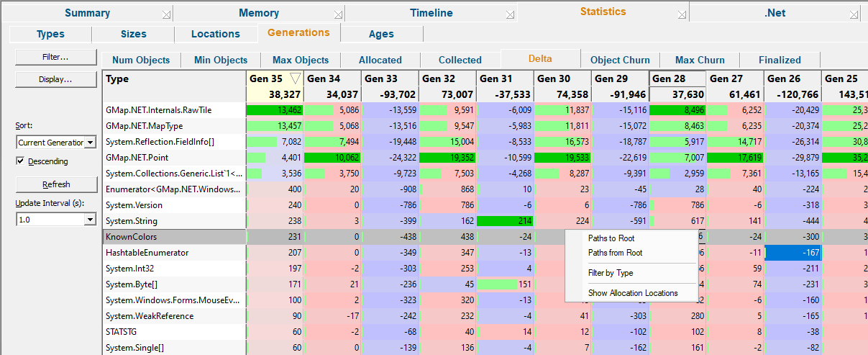Click the 17,619 cell in Gen 27

coord(735,158)
